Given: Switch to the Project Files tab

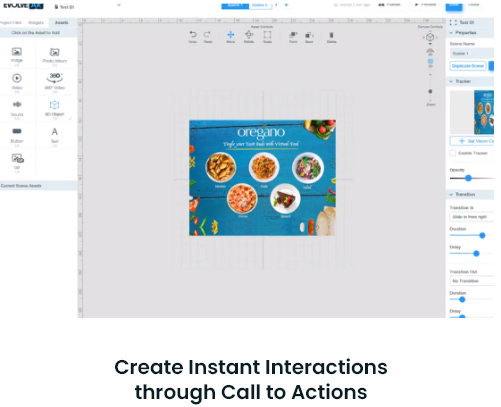Looking at the screenshot, I should click(x=11, y=23).
